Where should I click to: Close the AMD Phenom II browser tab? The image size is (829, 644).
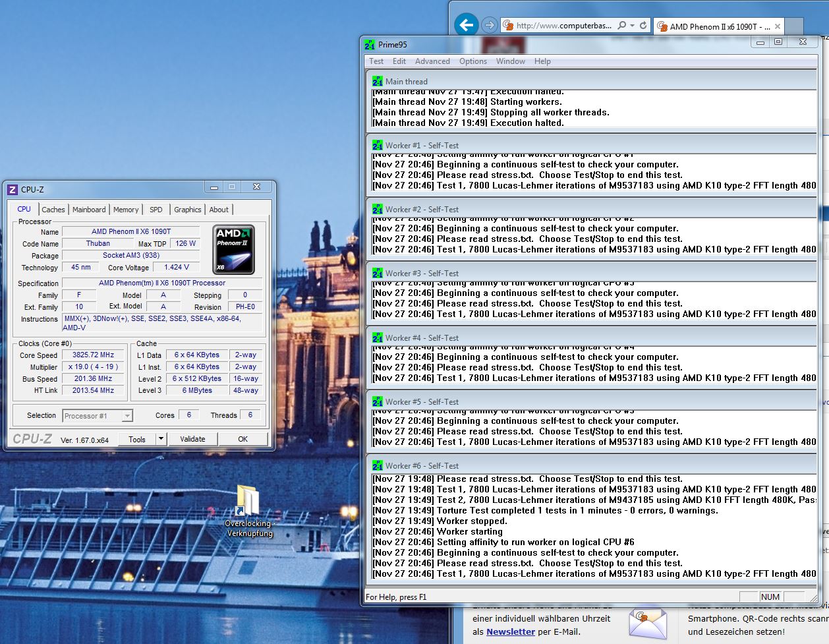(778, 26)
